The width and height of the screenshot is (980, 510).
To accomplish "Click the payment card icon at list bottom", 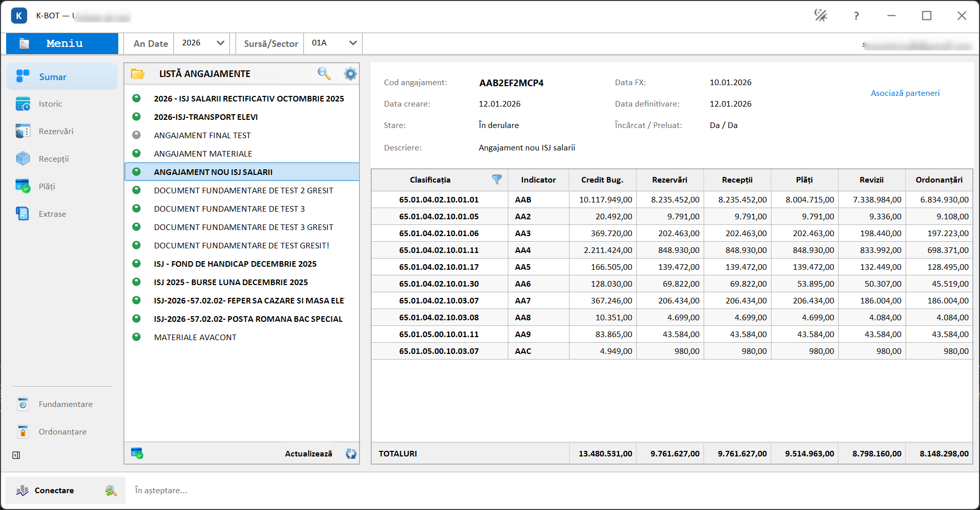I will (137, 453).
